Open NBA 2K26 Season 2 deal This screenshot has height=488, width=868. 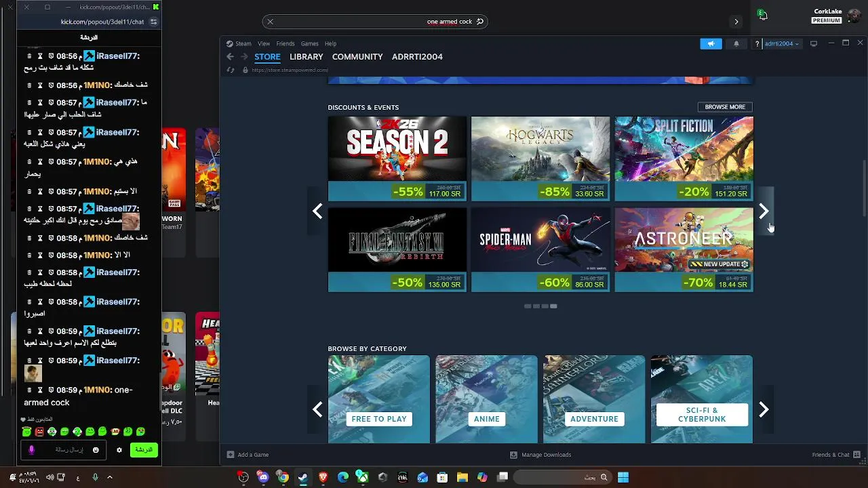tap(397, 159)
